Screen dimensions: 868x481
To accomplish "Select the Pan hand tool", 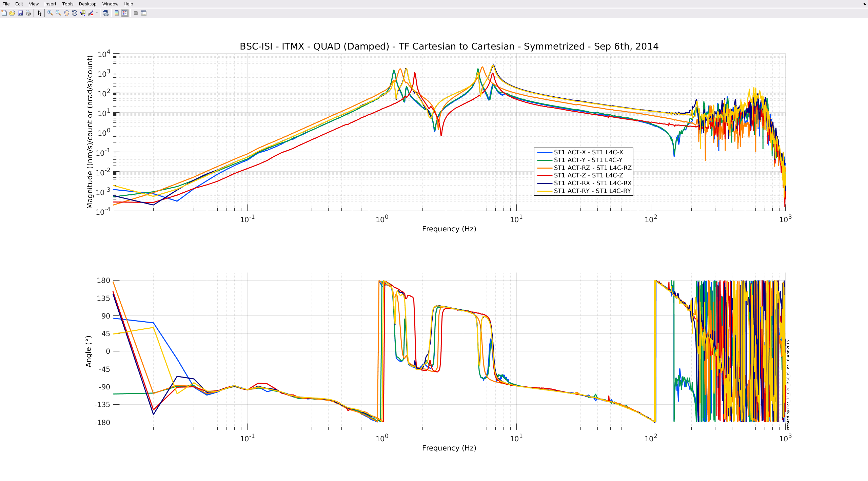I will tap(66, 13).
